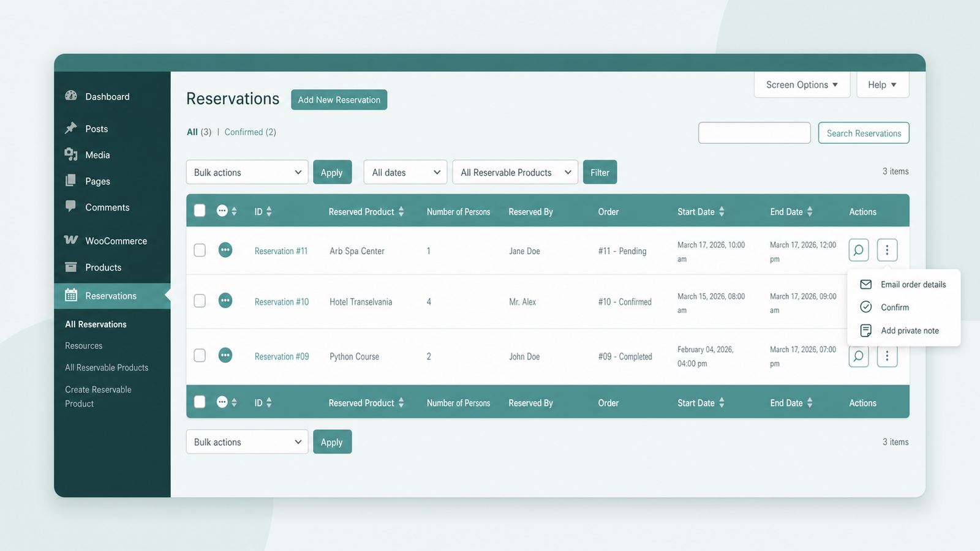Click status icon in Reservation #09 row
Screen dimensions: 980x551
tap(225, 355)
